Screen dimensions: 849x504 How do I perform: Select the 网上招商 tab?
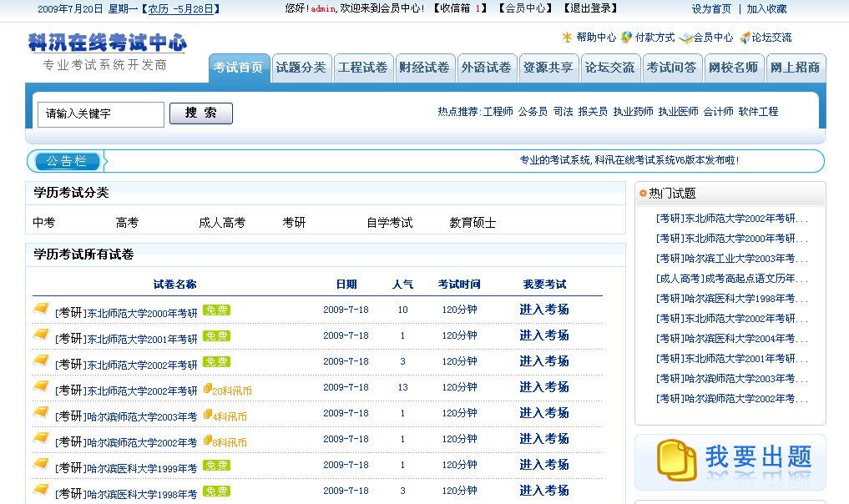(795, 68)
